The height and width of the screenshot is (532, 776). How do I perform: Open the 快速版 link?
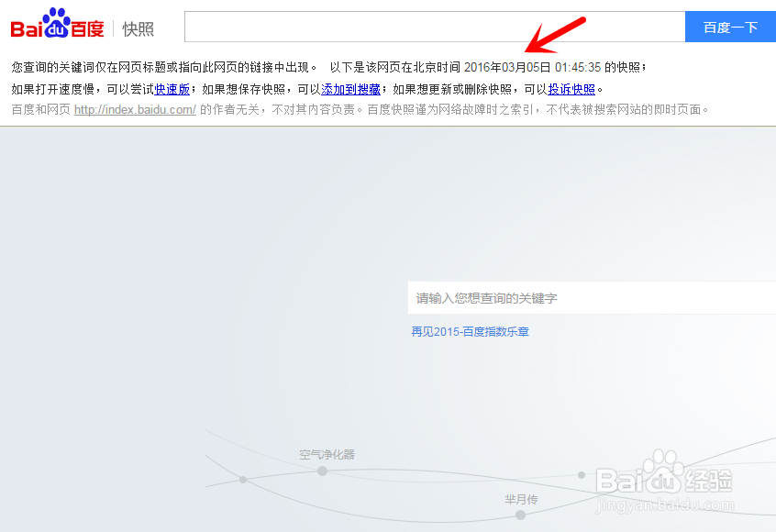point(172,89)
